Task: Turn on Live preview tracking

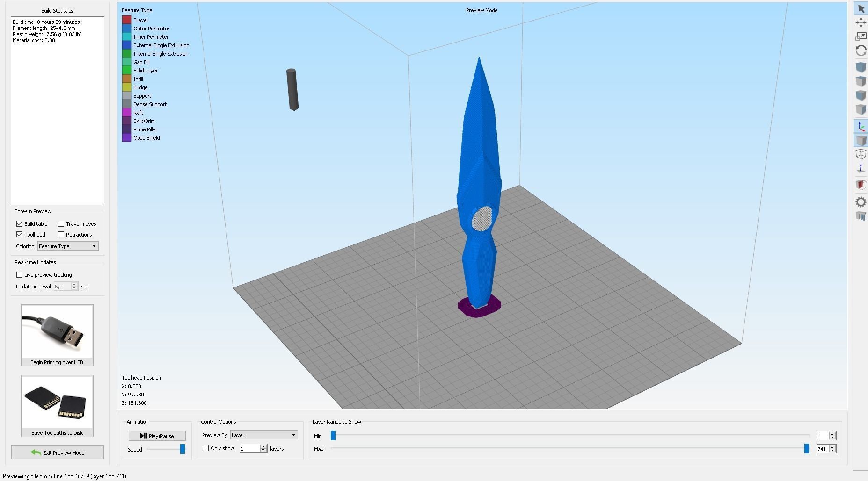Action: tap(20, 275)
